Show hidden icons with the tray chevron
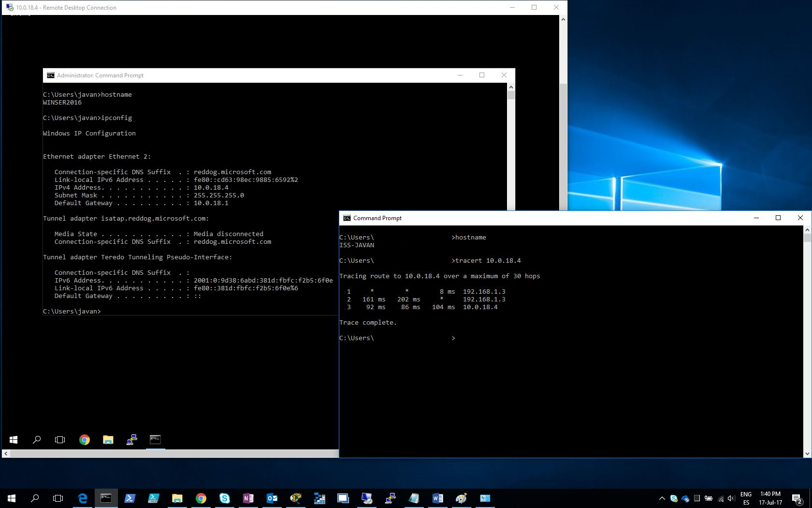The height and width of the screenshot is (508, 812). pos(662,498)
